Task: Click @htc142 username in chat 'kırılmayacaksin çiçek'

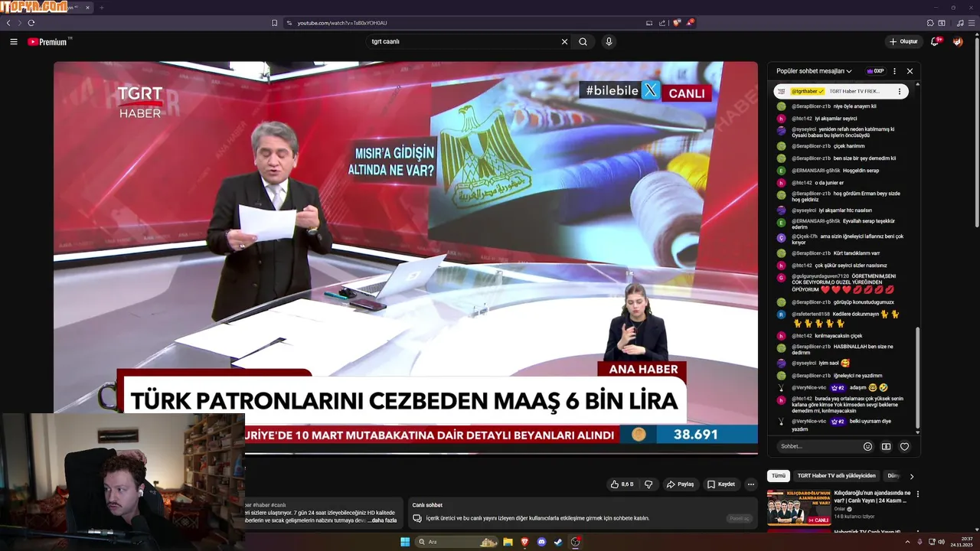Action: click(x=802, y=336)
